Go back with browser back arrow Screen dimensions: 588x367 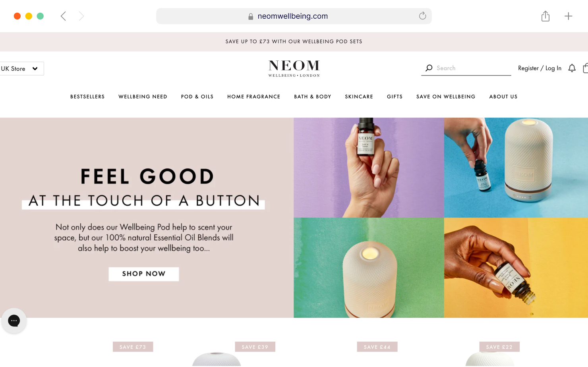click(x=63, y=16)
